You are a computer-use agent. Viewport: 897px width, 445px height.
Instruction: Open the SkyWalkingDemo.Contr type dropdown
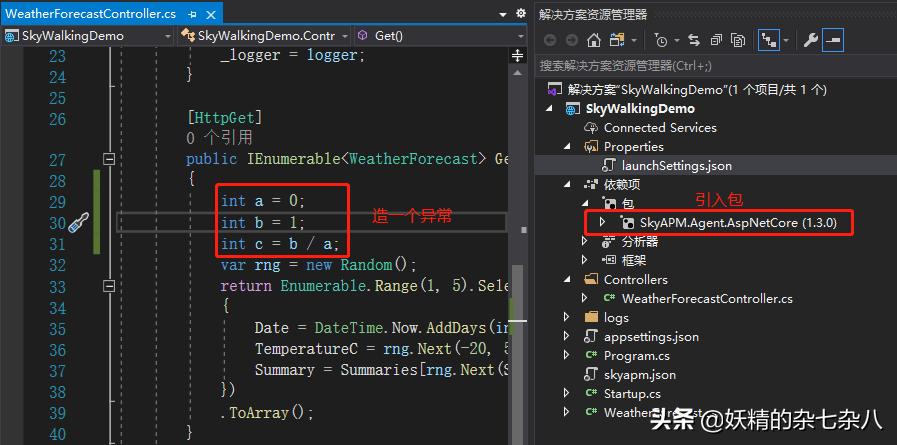[264, 36]
